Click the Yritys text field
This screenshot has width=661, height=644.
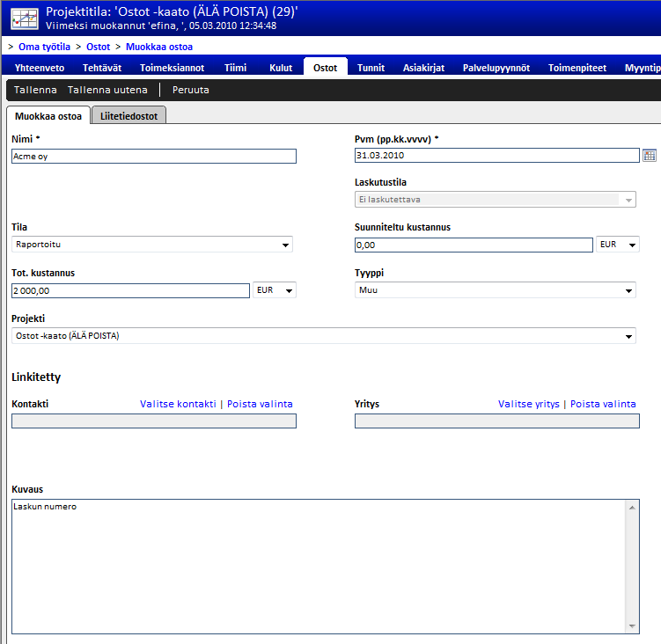click(497, 421)
